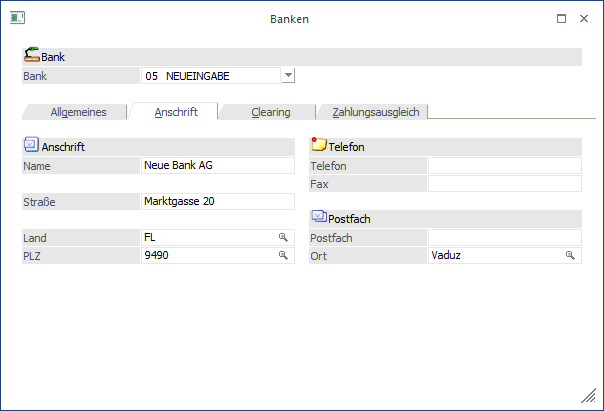This screenshot has width=604, height=411.
Task: Click the empty Postfach input field
Action: click(x=504, y=238)
